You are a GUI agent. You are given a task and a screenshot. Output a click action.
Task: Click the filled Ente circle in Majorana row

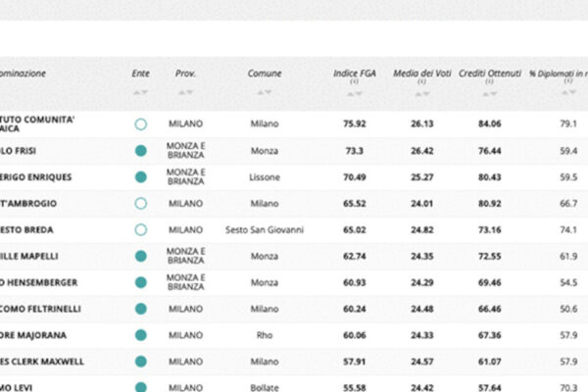(x=141, y=335)
